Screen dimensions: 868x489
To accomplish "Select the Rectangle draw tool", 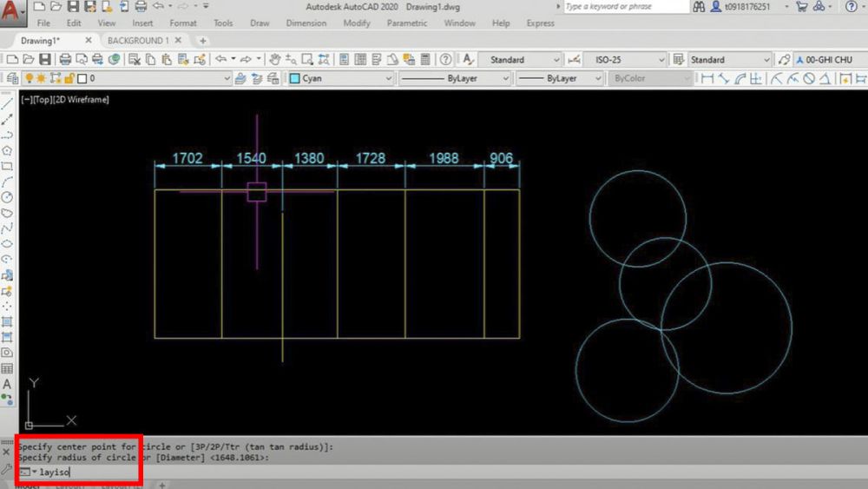I will [7, 166].
